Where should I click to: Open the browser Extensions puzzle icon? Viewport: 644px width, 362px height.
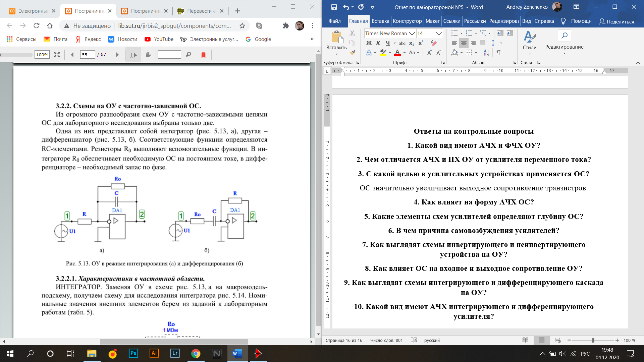[x=286, y=26]
